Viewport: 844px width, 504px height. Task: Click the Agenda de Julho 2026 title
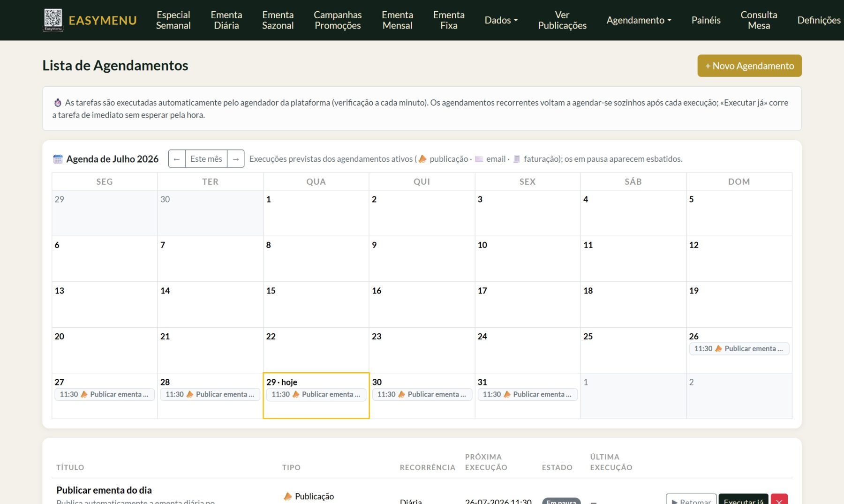point(113,159)
